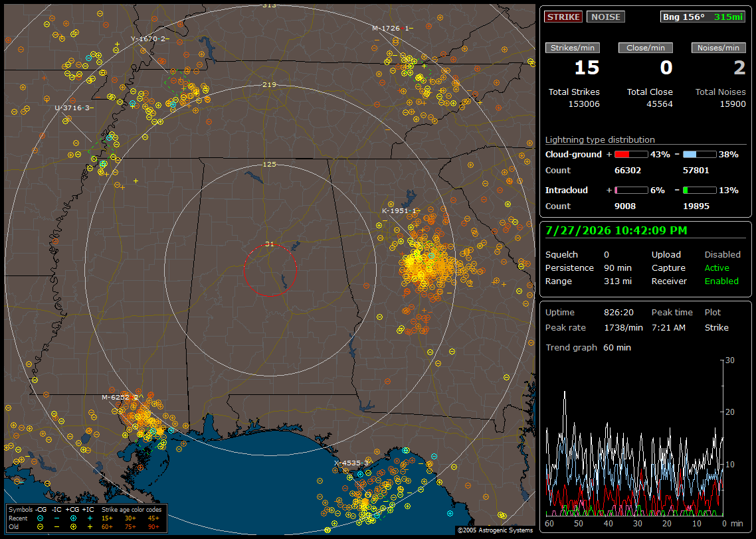The height and width of the screenshot is (539, 756).
Task: Click the blue negative cloud-ground bar
Action: [x=700, y=155]
